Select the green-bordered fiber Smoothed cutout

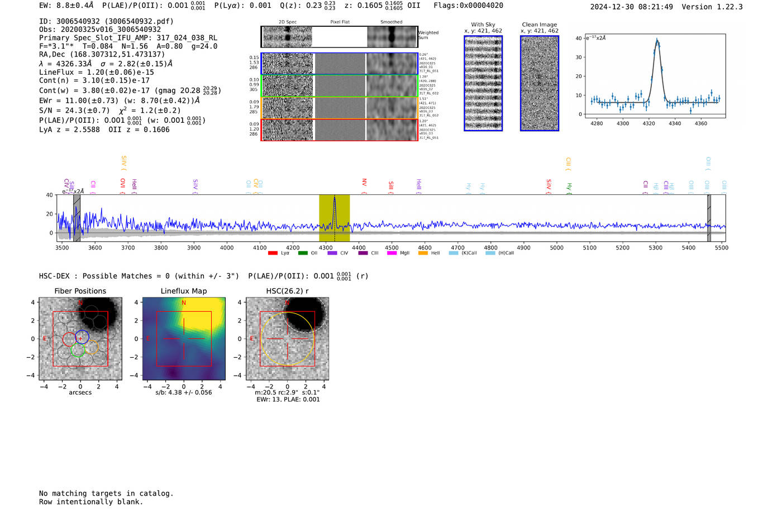[392, 86]
